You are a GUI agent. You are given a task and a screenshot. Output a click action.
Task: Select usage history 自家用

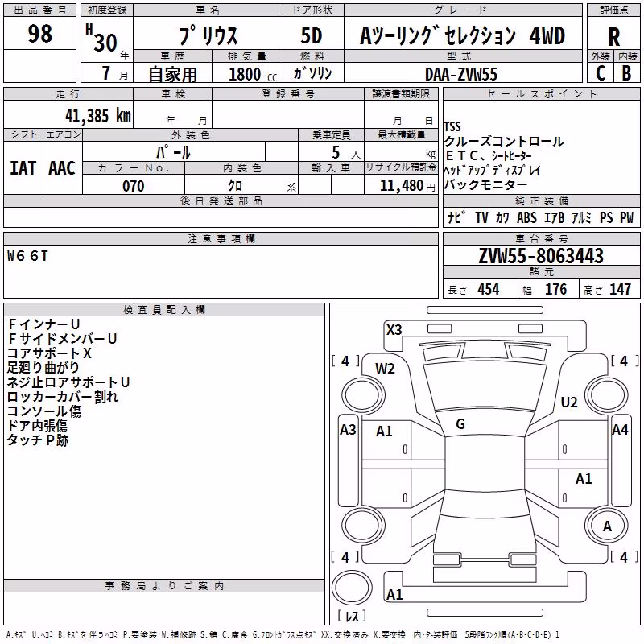point(172,74)
